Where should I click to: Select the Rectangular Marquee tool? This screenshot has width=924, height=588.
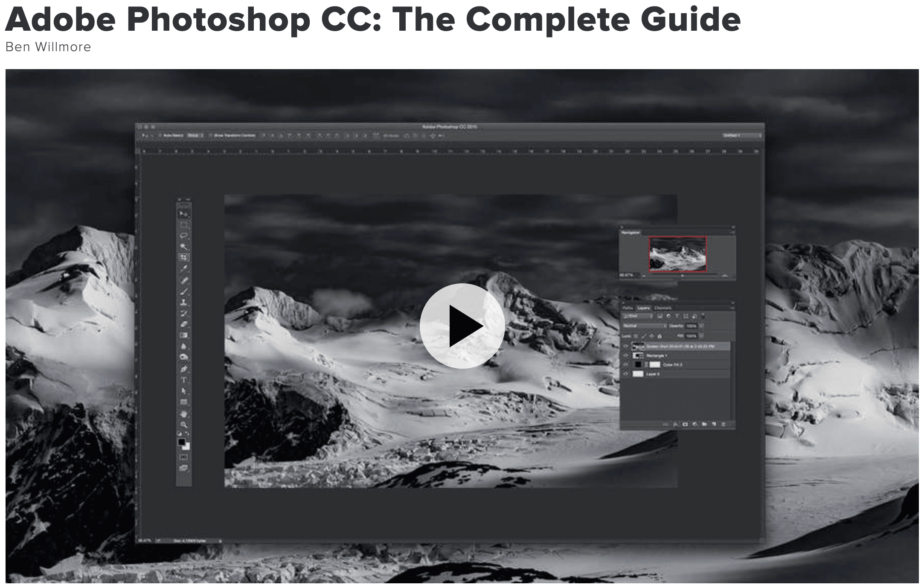click(x=184, y=224)
